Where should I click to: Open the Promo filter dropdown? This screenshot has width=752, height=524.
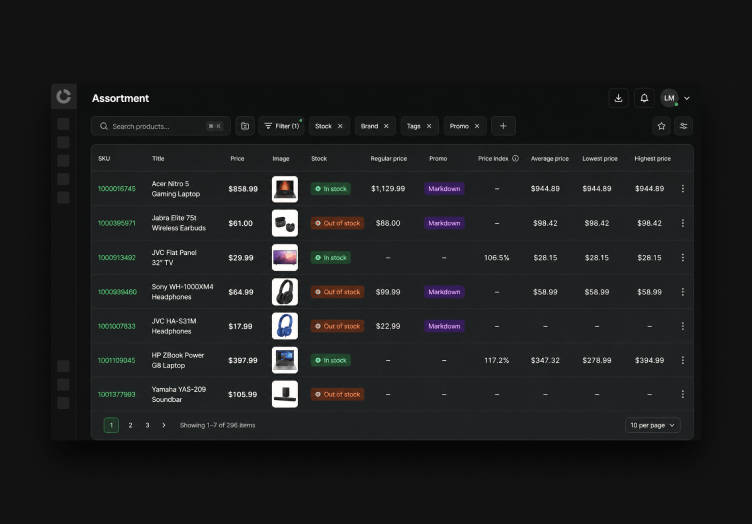coord(459,126)
